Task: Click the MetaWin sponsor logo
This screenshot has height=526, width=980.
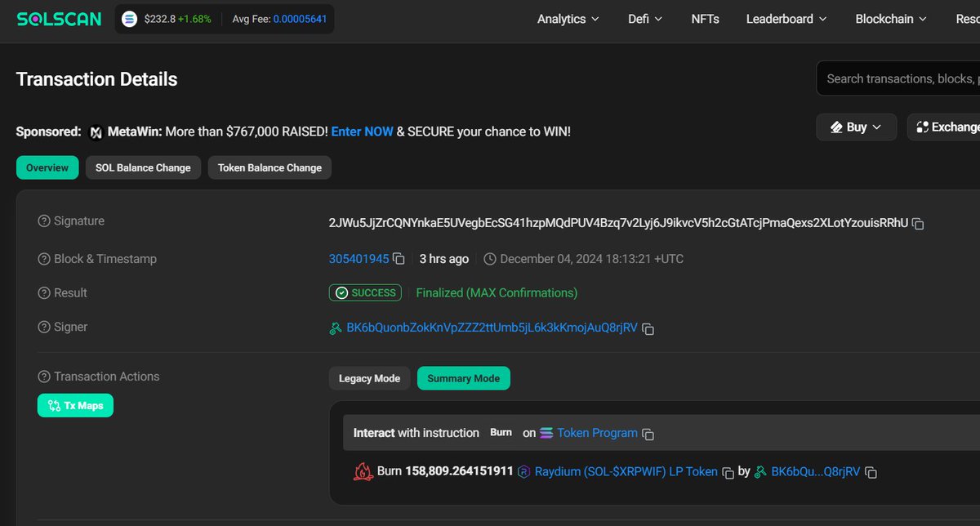Action: point(96,131)
